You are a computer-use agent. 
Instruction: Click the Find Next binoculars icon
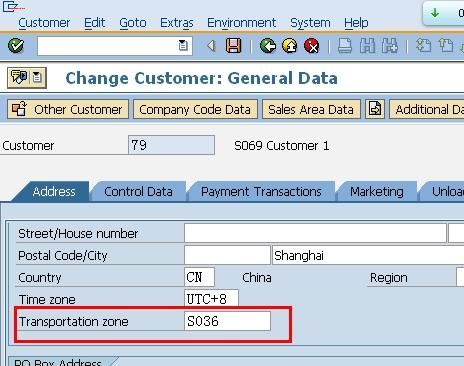click(x=390, y=46)
